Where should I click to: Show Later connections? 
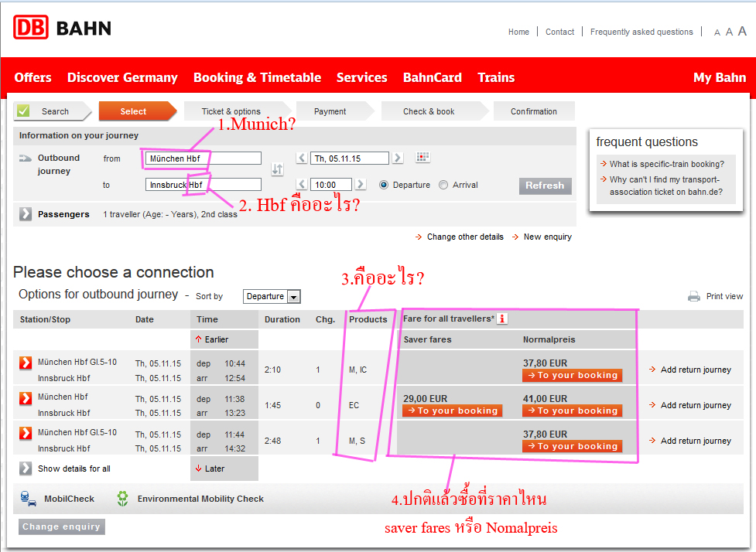pyautogui.click(x=210, y=469)
